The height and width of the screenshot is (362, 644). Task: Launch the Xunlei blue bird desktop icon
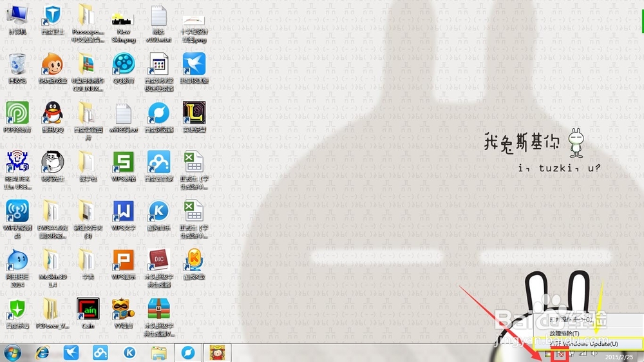194,68
